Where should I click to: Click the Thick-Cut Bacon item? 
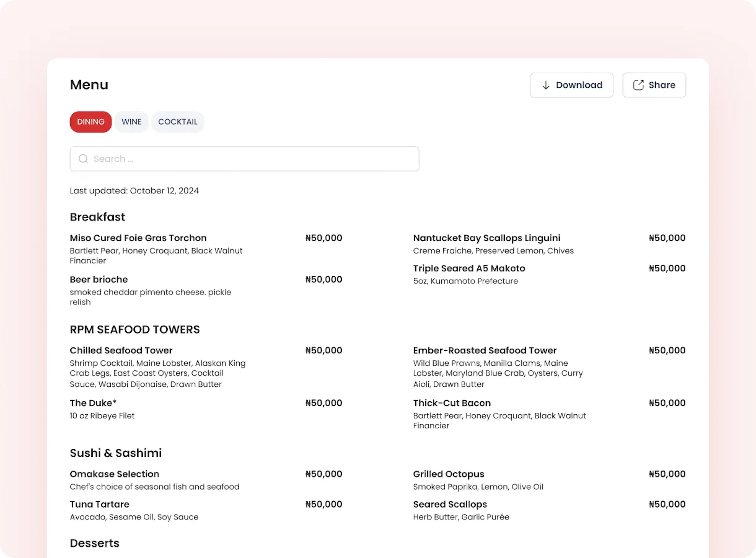click(452, 403)
